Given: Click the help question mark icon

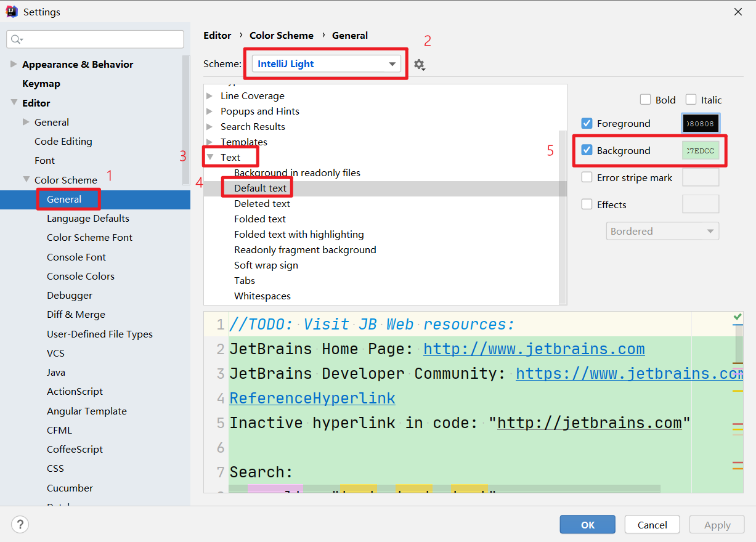Looking at the screenshot, I should 20,524.
